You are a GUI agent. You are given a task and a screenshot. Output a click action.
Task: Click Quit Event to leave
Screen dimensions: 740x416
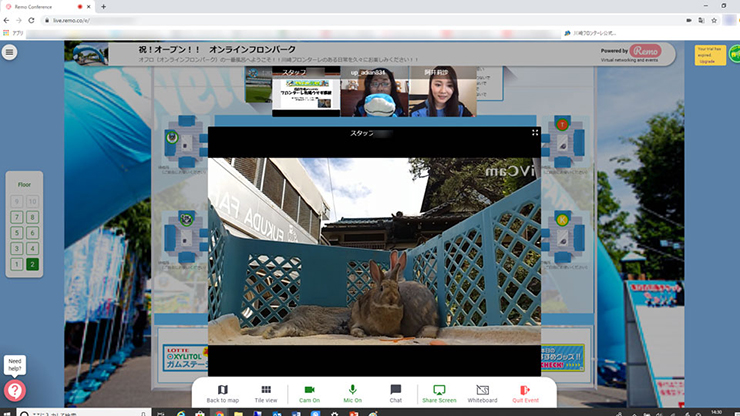(x=525, y=394)
